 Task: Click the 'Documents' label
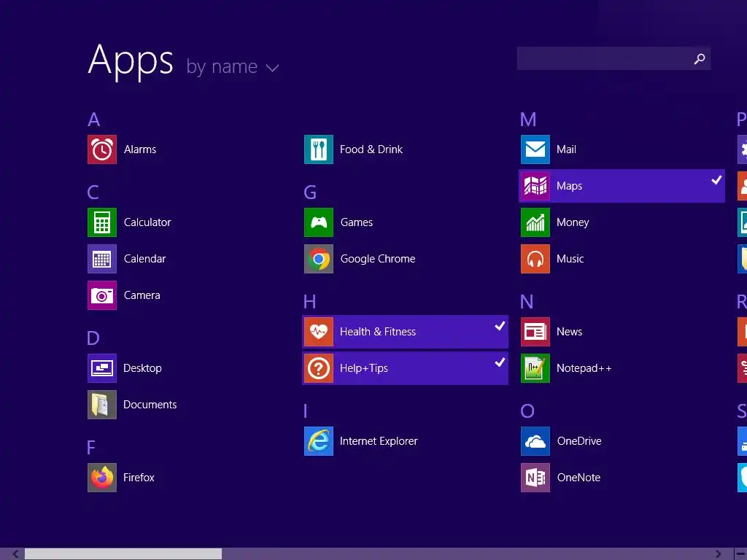(x=150, y=405)
